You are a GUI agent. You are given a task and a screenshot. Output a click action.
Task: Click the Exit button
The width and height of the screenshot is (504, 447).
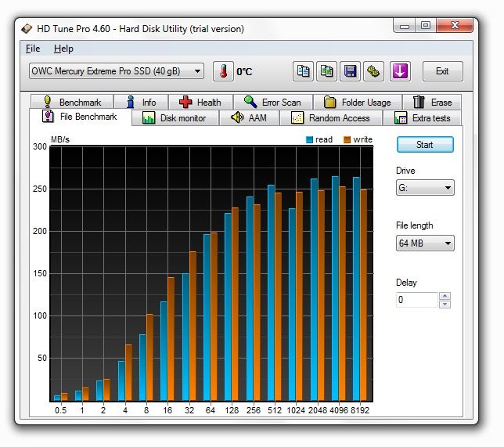(443, 71)
